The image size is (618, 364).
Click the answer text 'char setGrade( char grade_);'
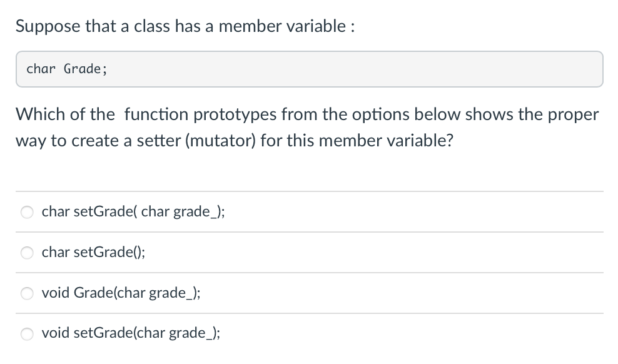coord(133,211)
